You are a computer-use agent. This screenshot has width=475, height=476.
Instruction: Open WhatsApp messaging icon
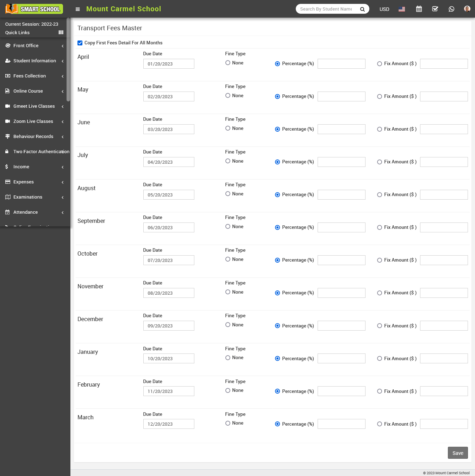[x=451, y=9]
